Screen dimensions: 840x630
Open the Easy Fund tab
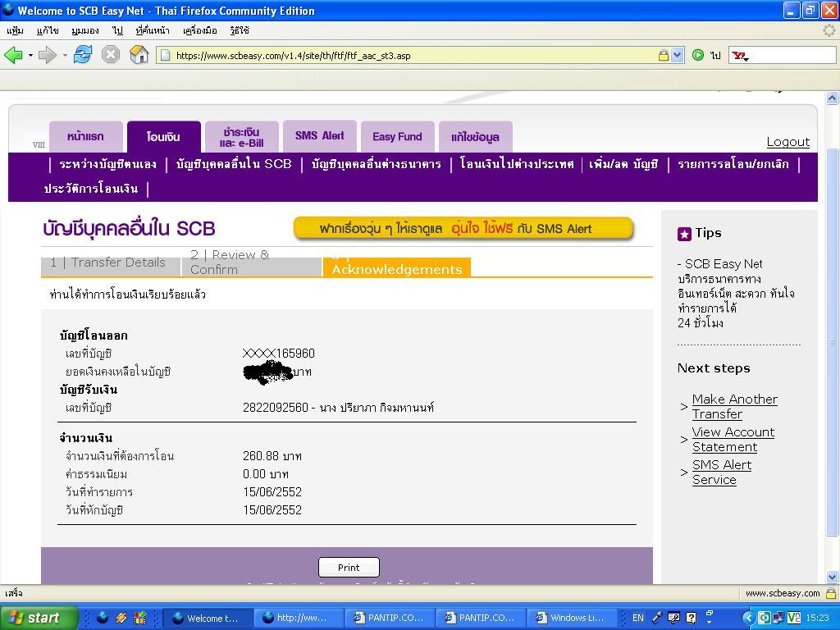398,137
